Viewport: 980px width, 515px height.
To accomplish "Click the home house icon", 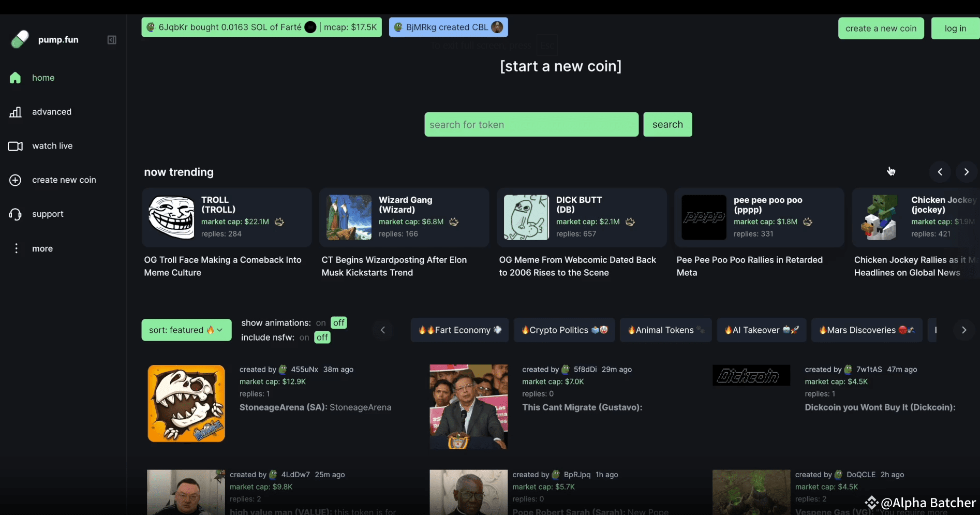I will (16, 78).
